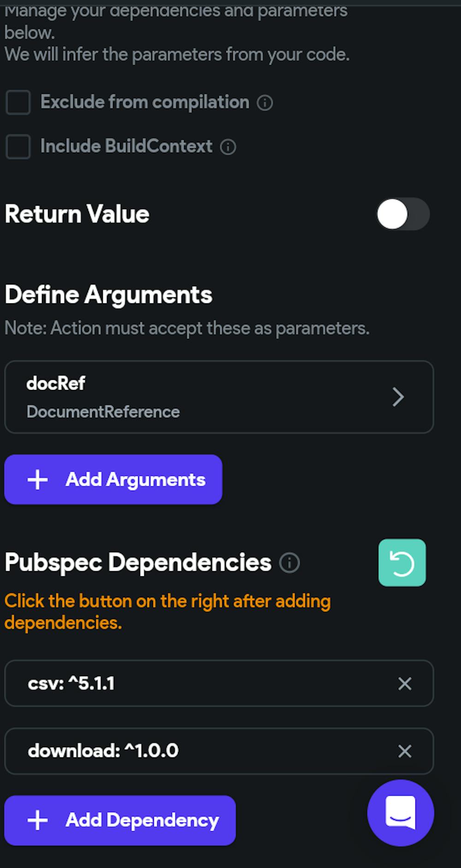Viewport: 461px width, 868px height.
Task: Enable the Exclude from compilation checkbox
Action: pyautogui.click(x=18, y=102)
